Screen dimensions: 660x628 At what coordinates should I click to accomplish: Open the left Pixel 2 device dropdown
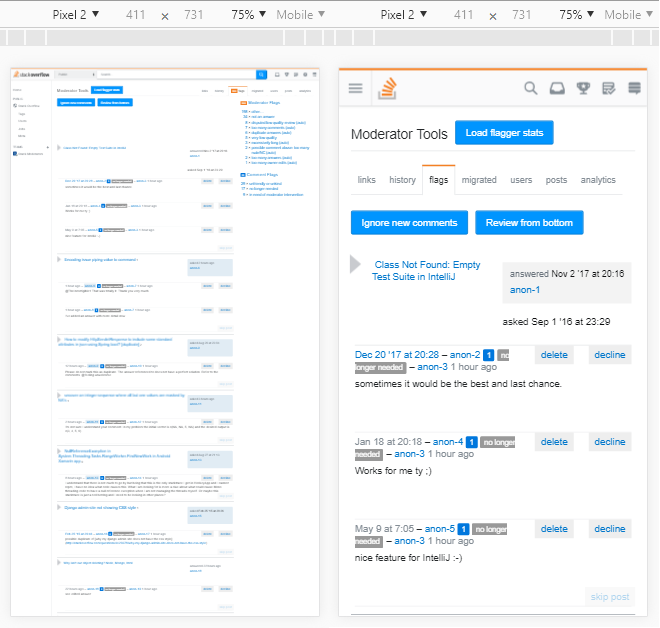[x=76, y=15]
